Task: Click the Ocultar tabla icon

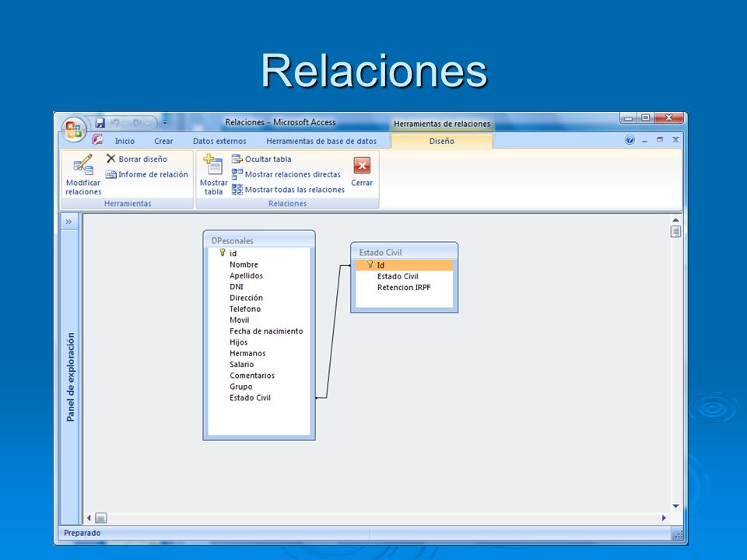Action: pos(237,159)
